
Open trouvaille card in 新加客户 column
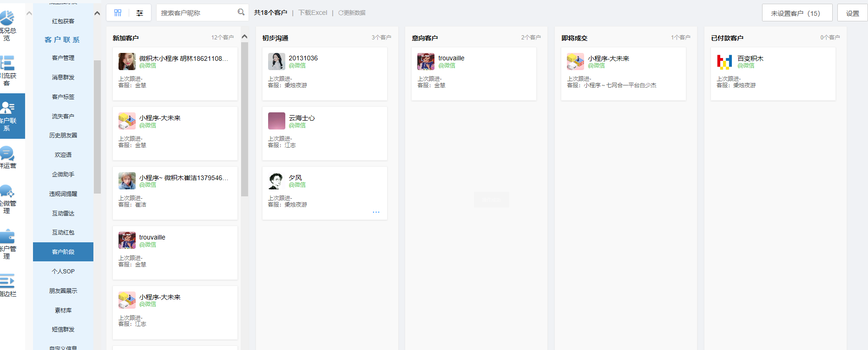(x=175, y=253)
